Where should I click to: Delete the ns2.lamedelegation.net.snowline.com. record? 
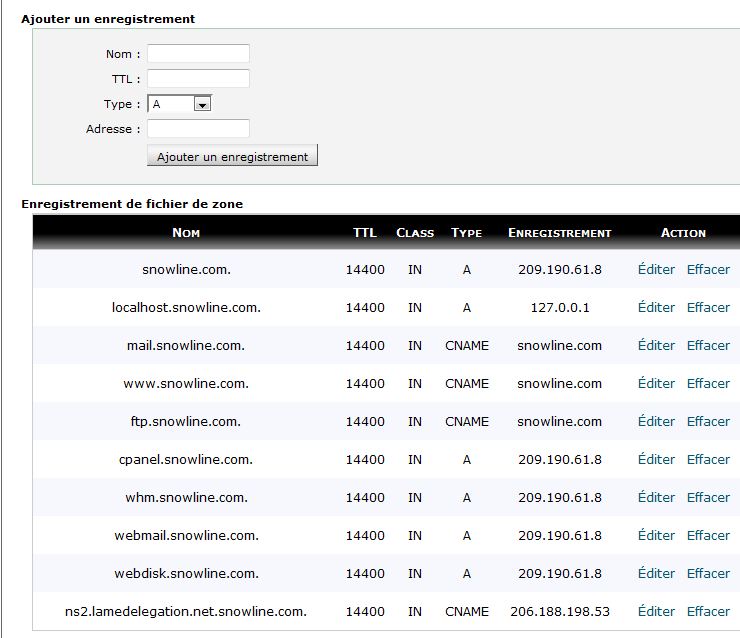(708, 611)
